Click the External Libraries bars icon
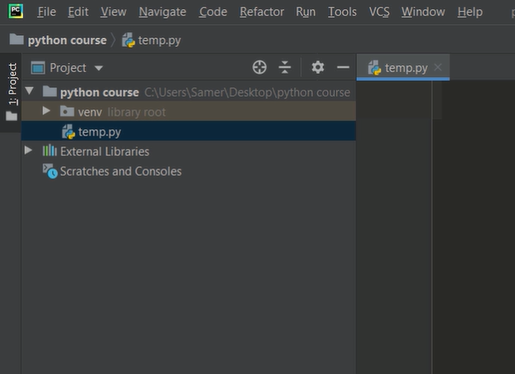 (50, 151)
